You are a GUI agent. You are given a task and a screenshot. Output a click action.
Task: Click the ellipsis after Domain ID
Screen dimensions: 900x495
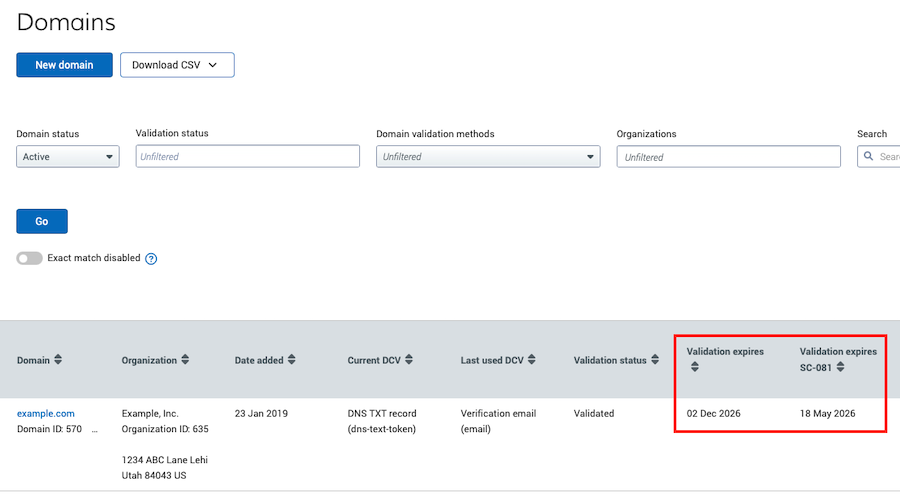tap(95, 430)
